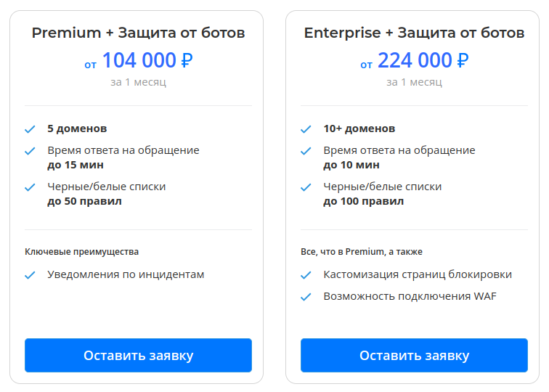Select the Premium + Защита от ботов title
This screenshot has height=392, width=549.
138,33
